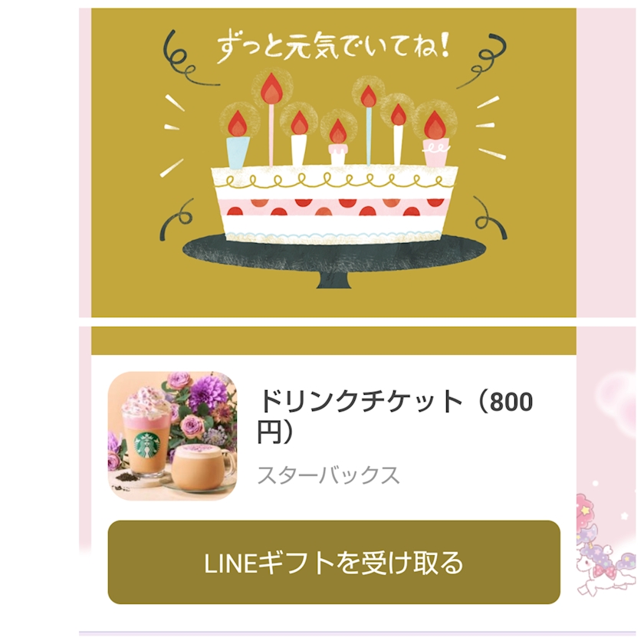Click the leftmost light-blue candle holder
Viewport: 644px width, 644px height.
(238, 153)
